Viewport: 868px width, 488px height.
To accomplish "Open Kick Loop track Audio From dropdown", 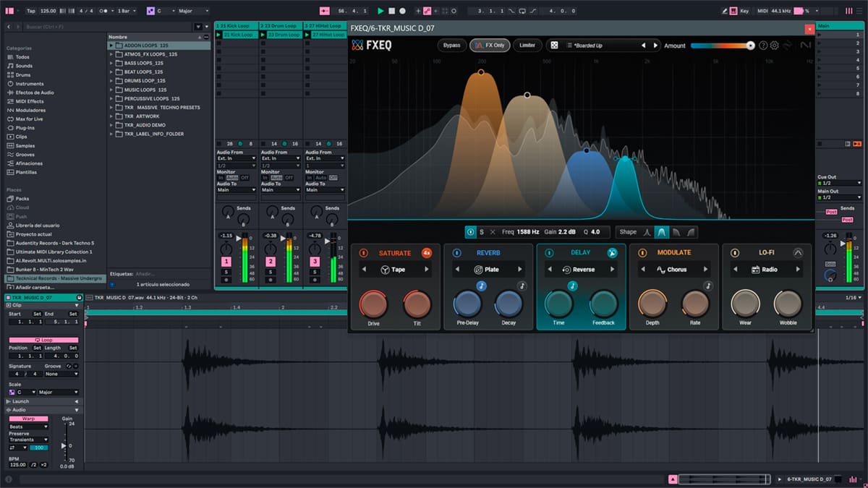I will [237, 158].
